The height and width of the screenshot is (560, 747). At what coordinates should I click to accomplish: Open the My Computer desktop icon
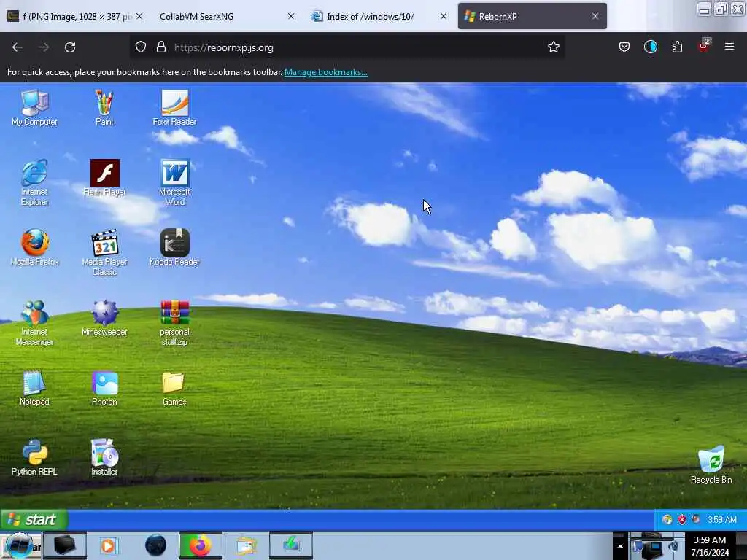[x=34, y=108]
